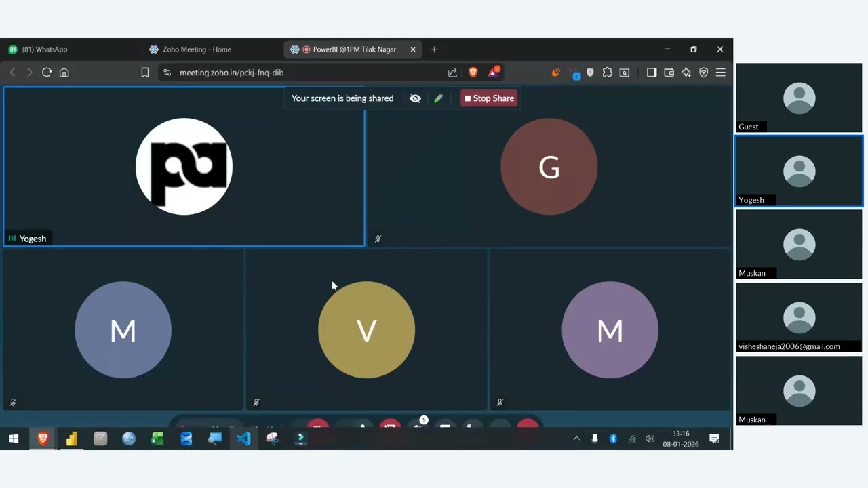Click muted mic icon in G tile
Image resolution: width=868 pixels, height=488 pixels.
[x=378, y=239]
